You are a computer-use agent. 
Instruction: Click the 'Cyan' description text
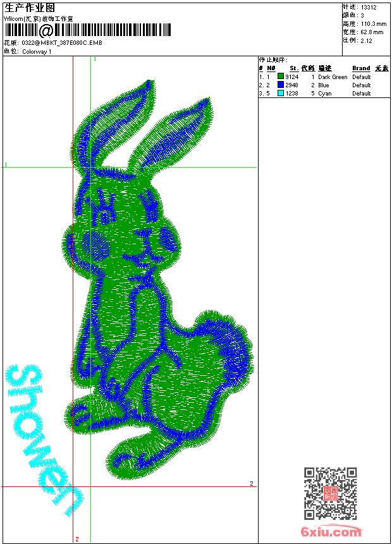pyautogui.click(x=325, y=94)
